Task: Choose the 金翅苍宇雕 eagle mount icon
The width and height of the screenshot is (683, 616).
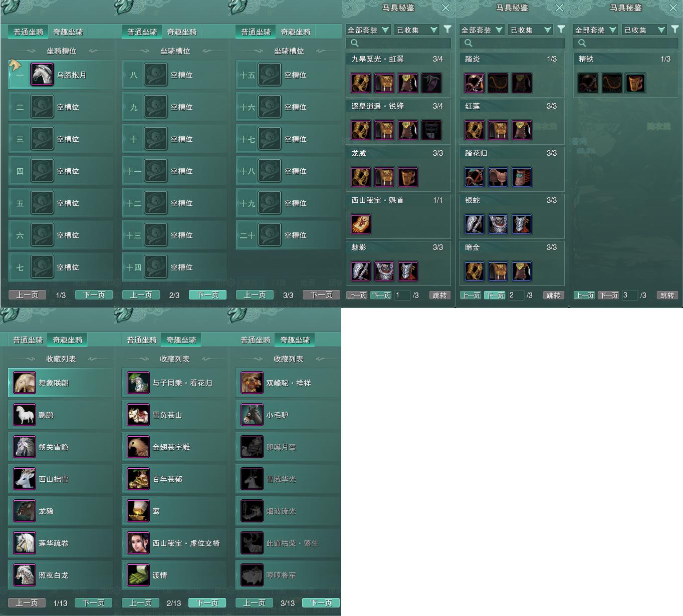Action: pos(138,447)
